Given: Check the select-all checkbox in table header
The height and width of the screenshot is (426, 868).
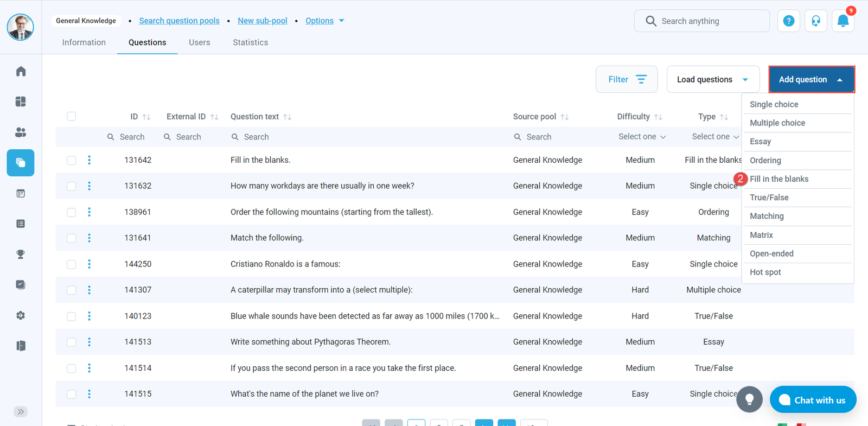Looking at the screenshot, I should pos(72,116).
